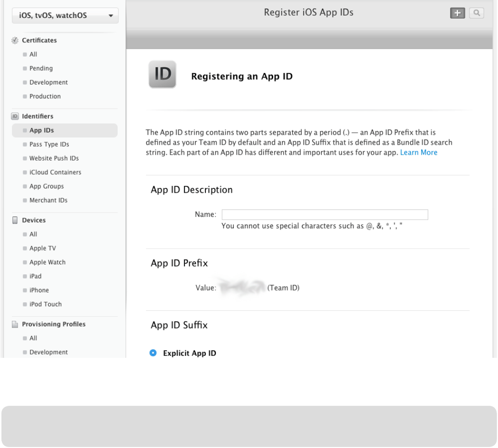Focus the App ID Name input field
Screen dimensions: 498x448
click(324, 215)
